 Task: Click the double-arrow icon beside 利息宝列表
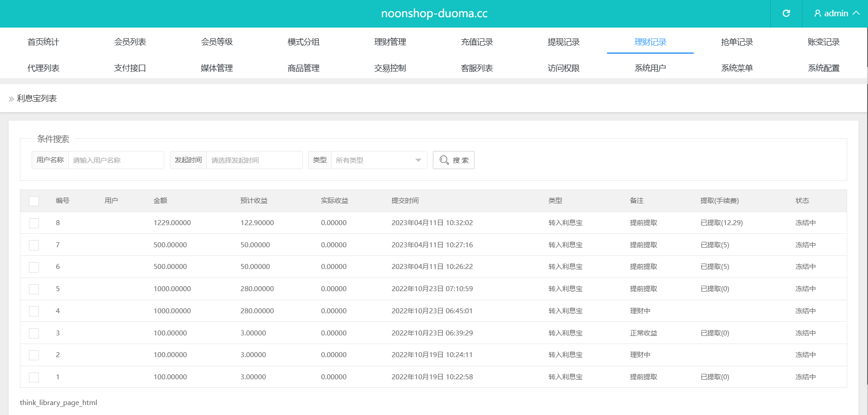[11, 99]
